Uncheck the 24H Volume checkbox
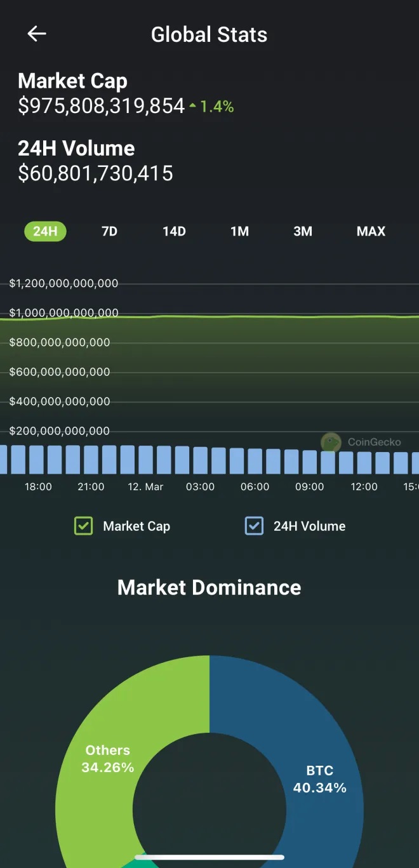 pos(254,526)
